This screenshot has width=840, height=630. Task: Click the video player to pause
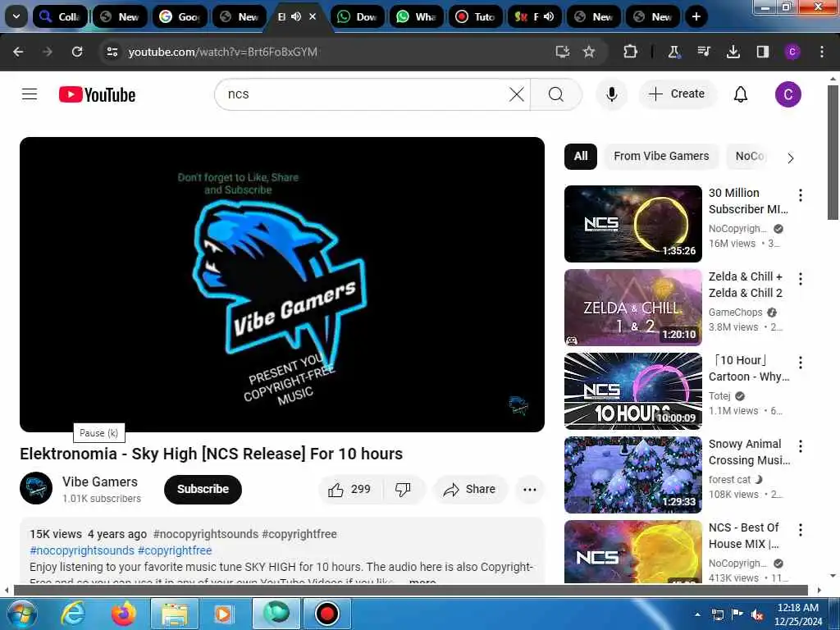pos(282,284)
